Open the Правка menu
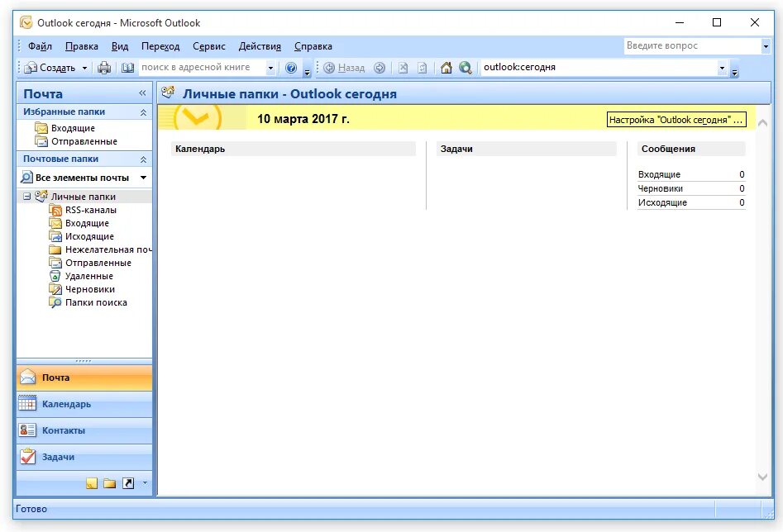Viewport: 783px width, 532px height. (81, 46)
